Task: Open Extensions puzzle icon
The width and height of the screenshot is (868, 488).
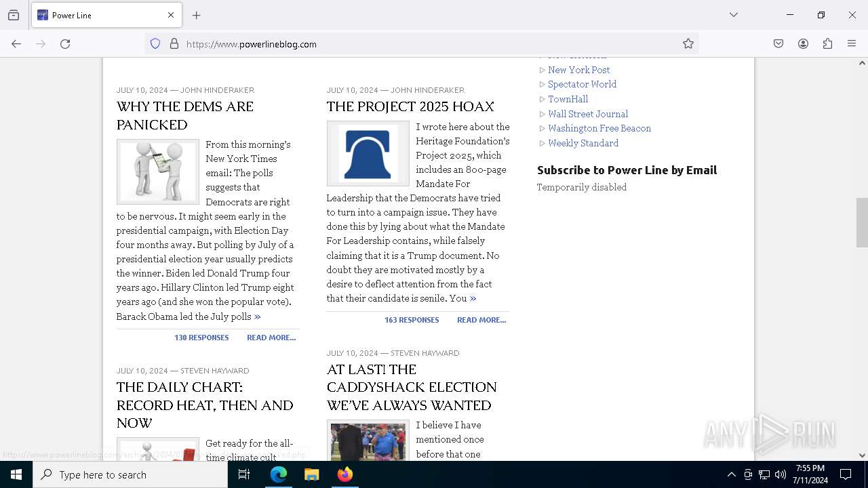Action: (827, 44)
